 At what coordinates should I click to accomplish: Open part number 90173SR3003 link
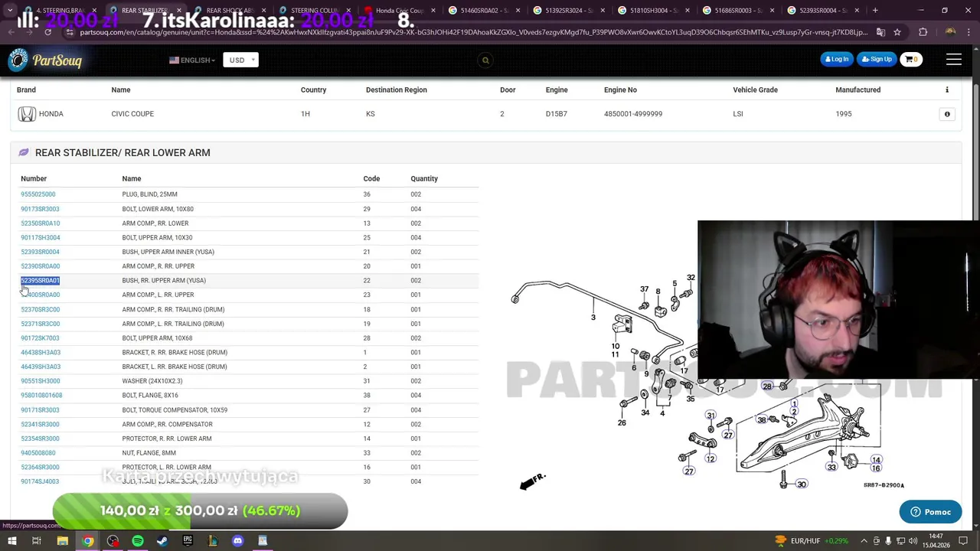pyautogui.click(x=40, y=209)
